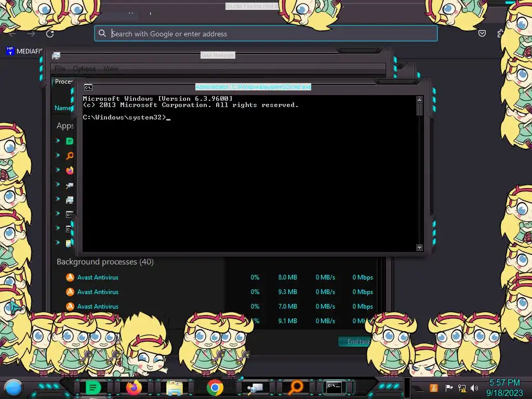Expand the orange magnifier app row
Image resolution: width=532 pixels, height=399 pixels.
[x=58, y=155]
